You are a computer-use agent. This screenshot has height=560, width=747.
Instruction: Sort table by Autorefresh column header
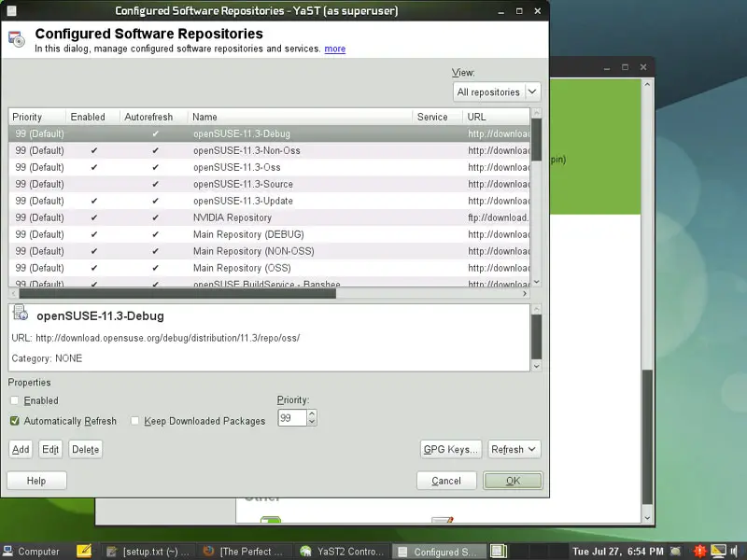click(153, 117)
